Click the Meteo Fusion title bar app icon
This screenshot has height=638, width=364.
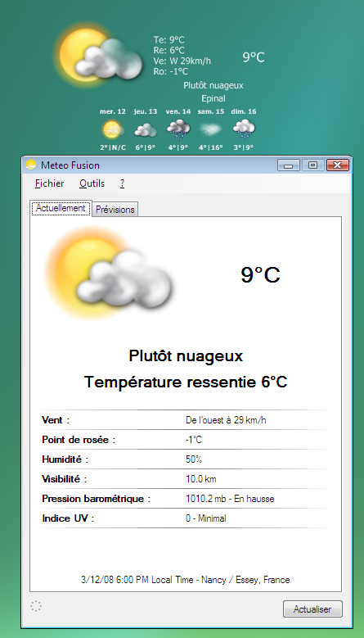pyautogui.click(x=31, y=165)
